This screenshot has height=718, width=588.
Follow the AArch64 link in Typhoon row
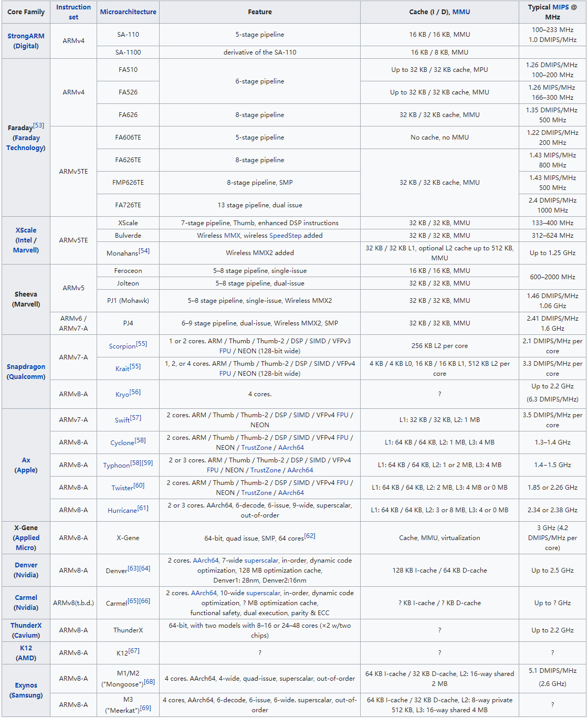coord(300,470)
